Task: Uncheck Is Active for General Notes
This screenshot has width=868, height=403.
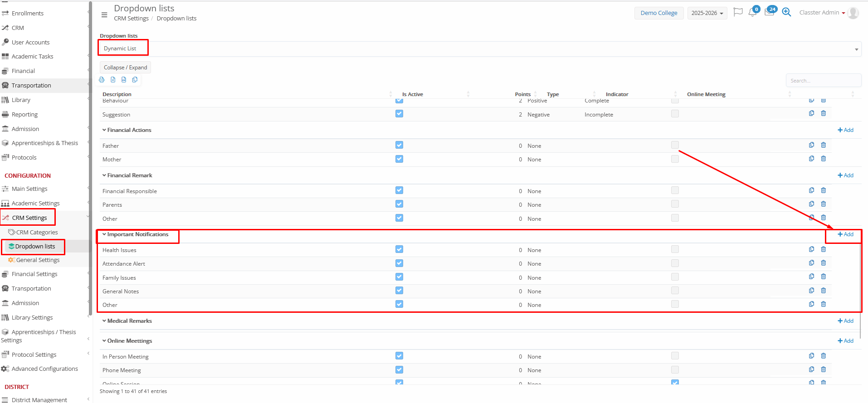Action: tap(399, 291)
